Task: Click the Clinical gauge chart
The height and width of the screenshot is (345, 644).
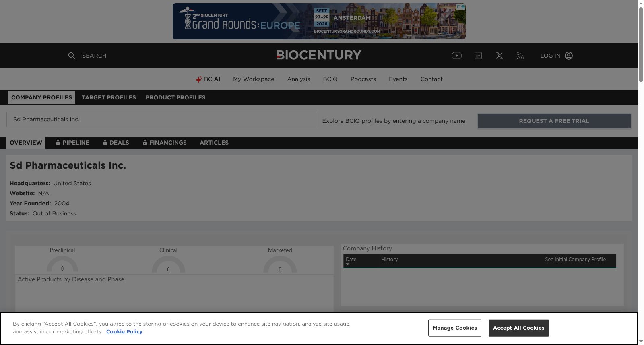Action: coord(168,264)
